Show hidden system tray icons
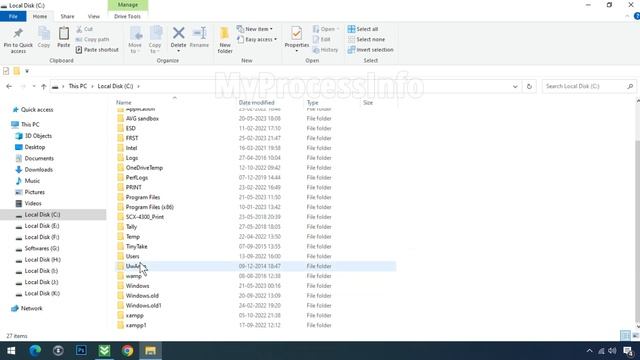640x360 pixels. coord(589,351)
